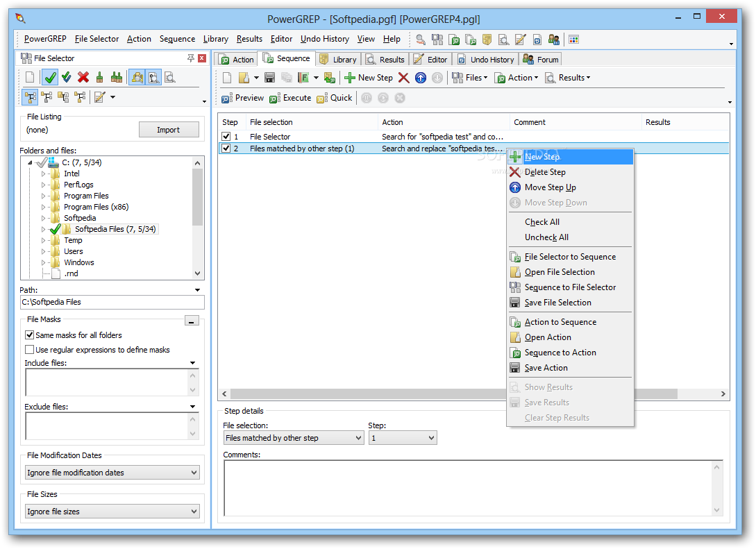The width and height of the screenshot is (756, 549).
Task: Choose File Selector to Sequence menu entry
Action: tap(571, 256)
